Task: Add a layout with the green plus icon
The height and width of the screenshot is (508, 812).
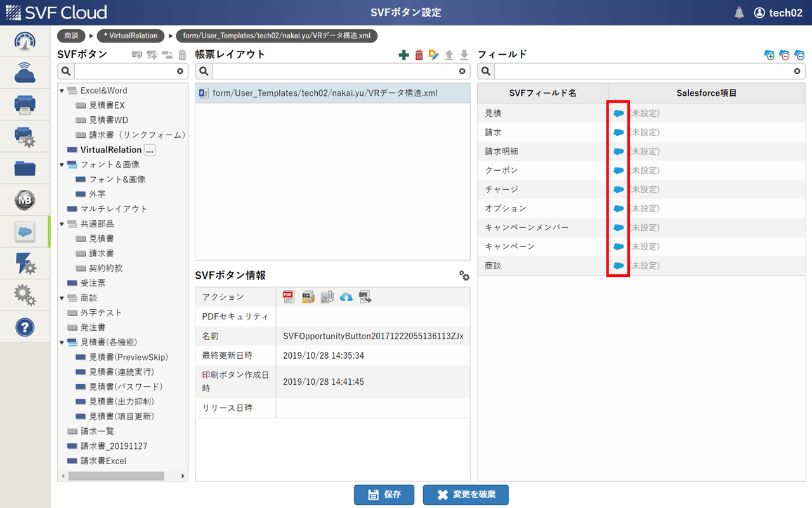Action: pyautogui.click(x=403, y=55)
